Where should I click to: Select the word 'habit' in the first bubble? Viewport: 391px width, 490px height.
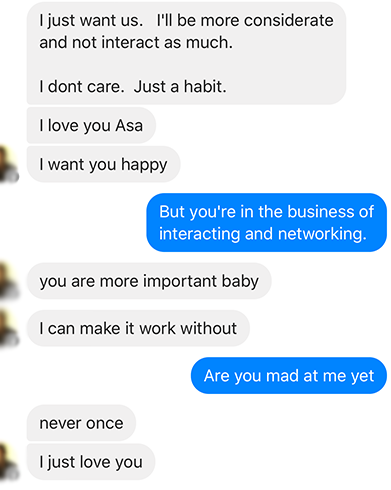click(203, 87)
